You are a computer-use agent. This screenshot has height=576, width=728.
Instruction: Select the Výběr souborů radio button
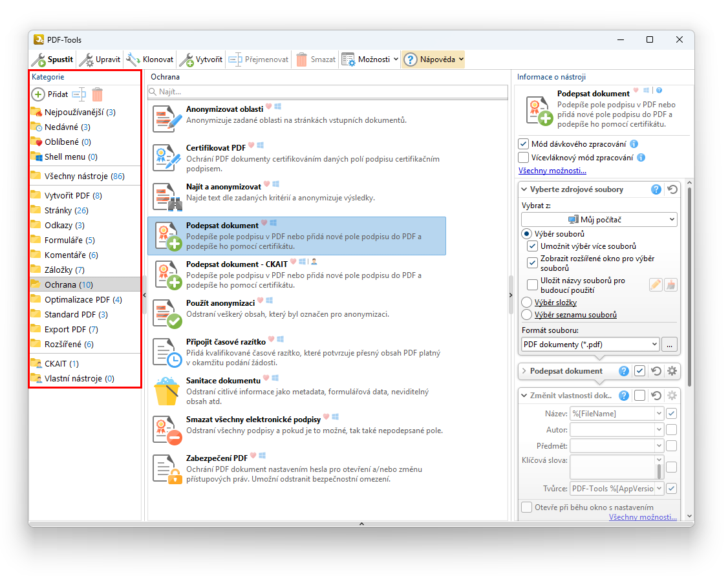(x=526, y=234)
